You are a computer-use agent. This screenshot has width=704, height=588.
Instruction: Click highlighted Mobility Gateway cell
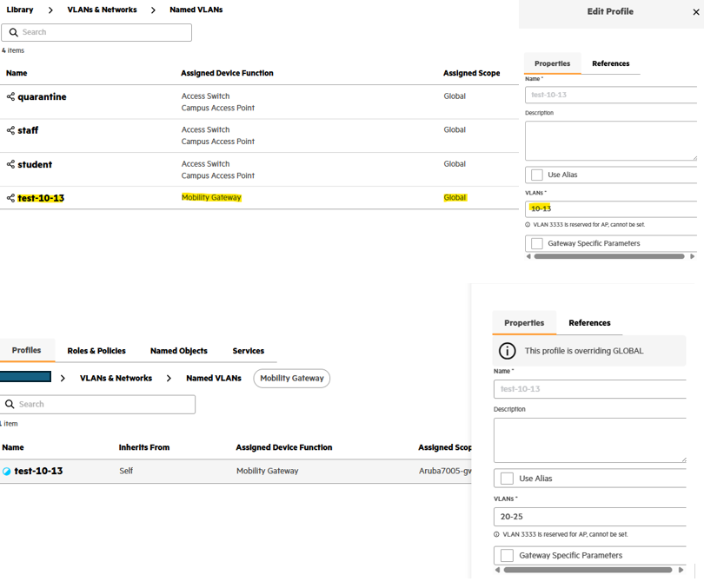coord(211,197)
